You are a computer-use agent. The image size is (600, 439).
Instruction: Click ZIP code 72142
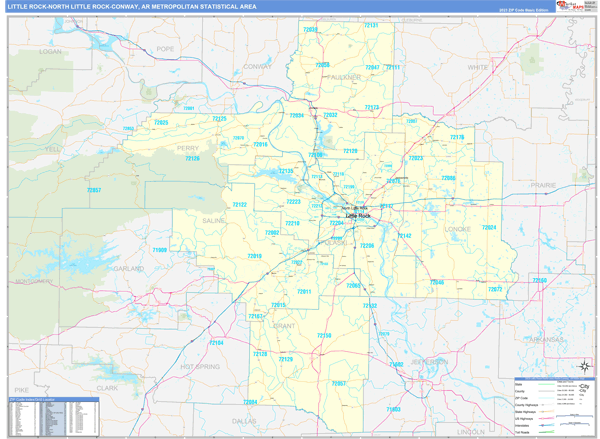(x=404, y=236)
